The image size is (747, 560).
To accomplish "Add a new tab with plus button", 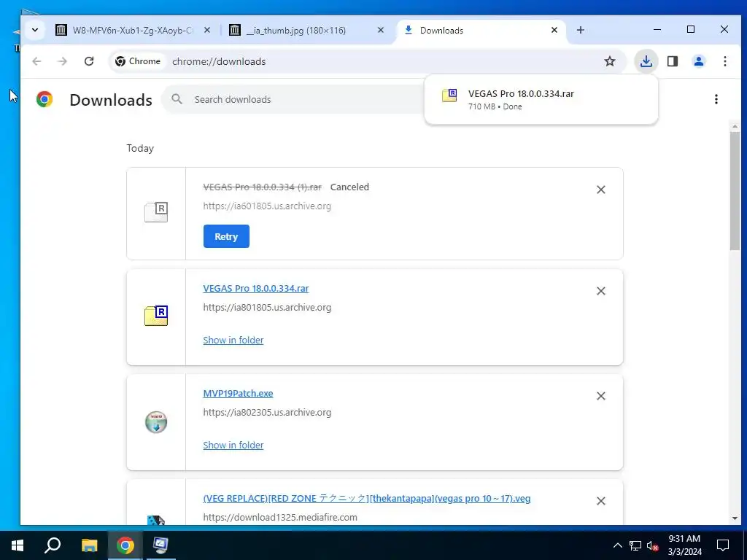I will coord(580,30).
